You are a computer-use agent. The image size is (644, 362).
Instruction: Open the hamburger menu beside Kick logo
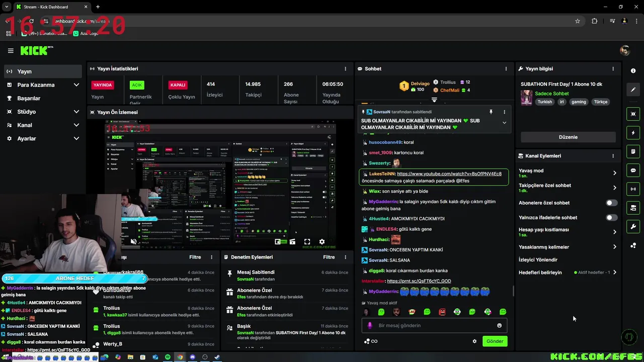11,51
